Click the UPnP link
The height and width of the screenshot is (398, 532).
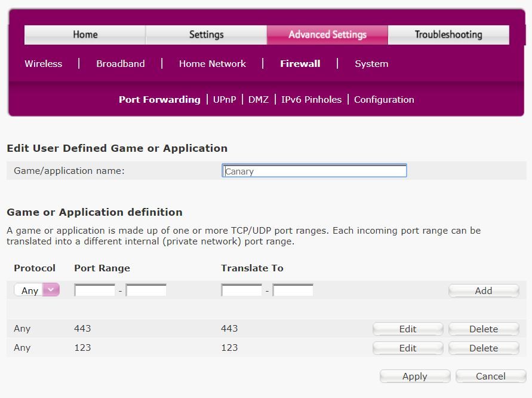(225, 100)
